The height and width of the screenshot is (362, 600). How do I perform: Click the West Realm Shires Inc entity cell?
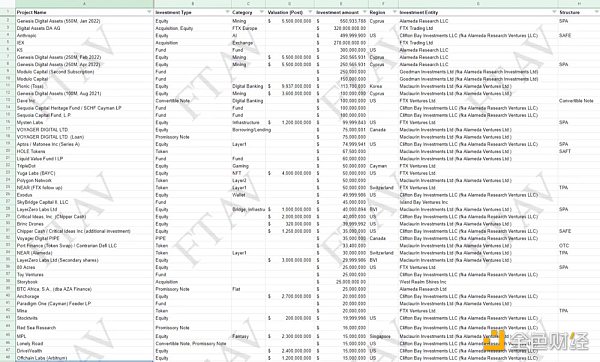478,282
